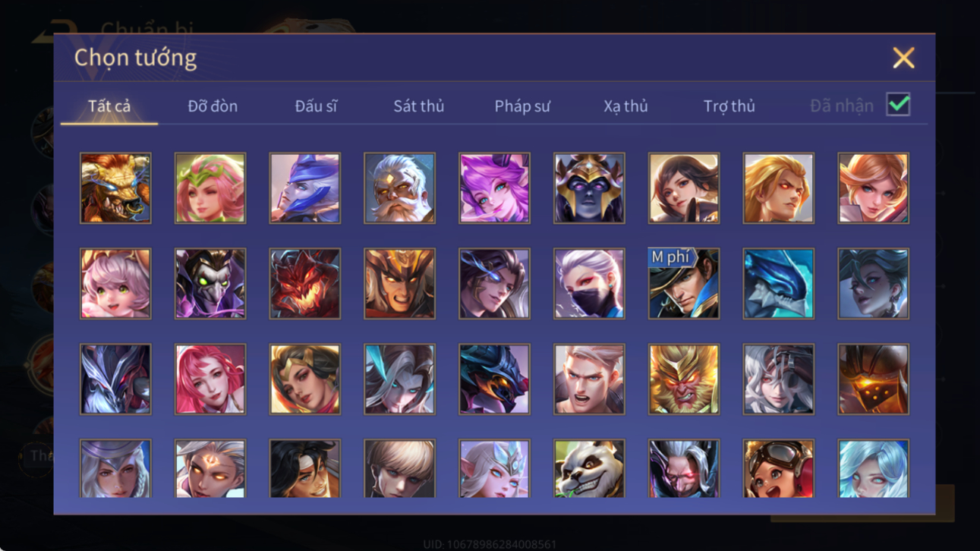
Task: Open the Sát thủ tab
Action: pyautogui.click(x=418, y=106)
